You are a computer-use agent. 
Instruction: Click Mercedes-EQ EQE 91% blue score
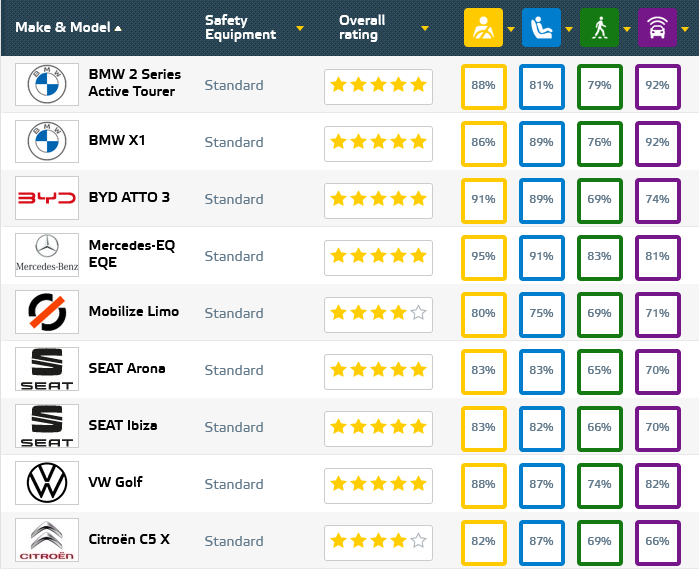click(x=542, y=258)
